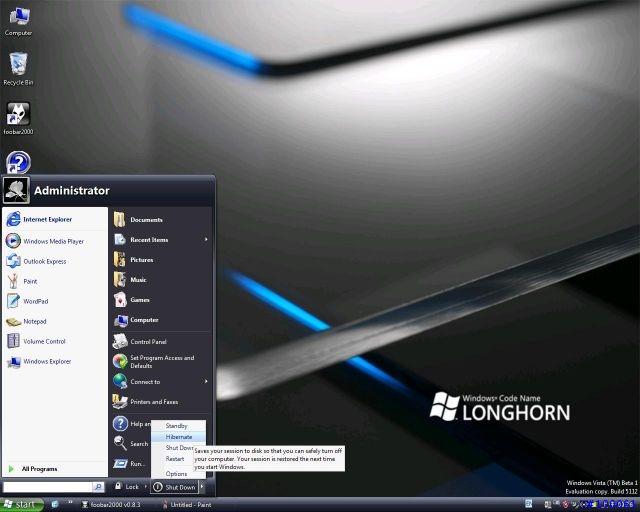
Task: Open Volume Control from the Start menu
Action: [55, 341]
